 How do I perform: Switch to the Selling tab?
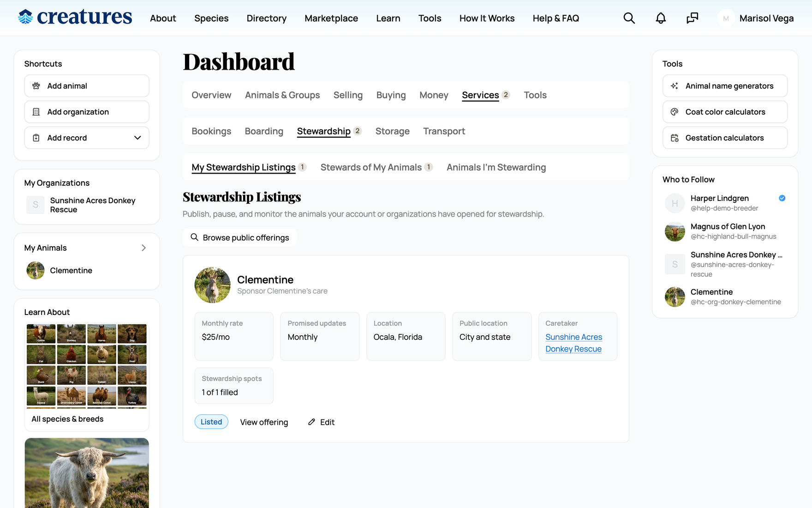pyautogui.click(x=348, y=95)
